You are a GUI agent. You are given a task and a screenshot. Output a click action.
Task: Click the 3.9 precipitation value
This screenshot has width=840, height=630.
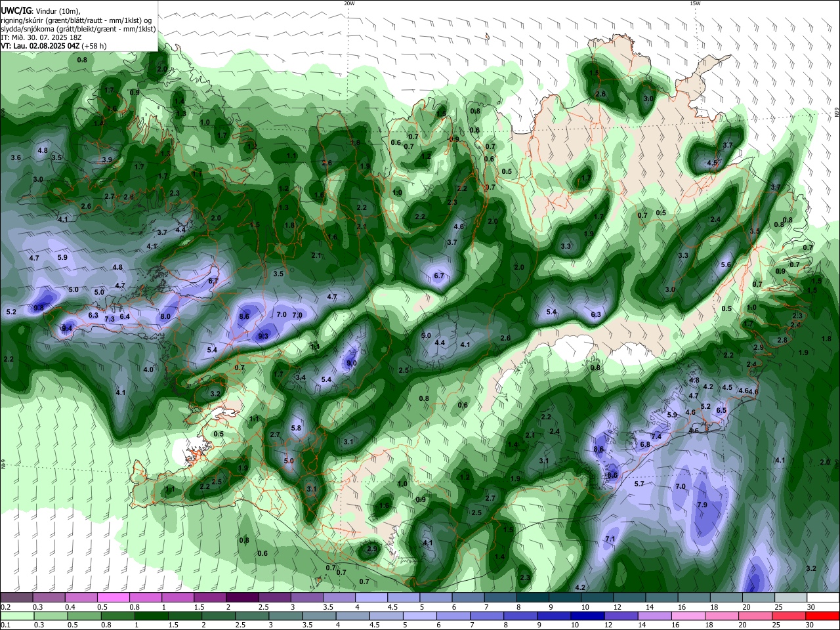(107, 159)
